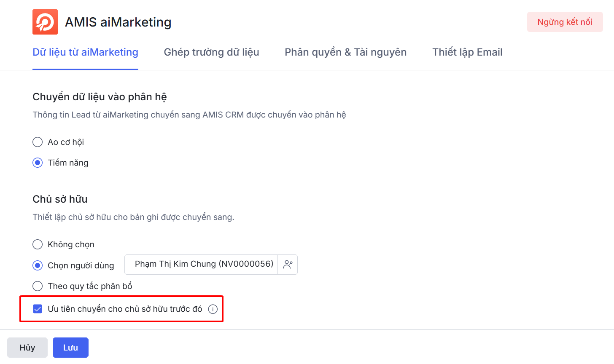
Task: Click the Chủ sở hữu section heading
Action: click(60, 199)
